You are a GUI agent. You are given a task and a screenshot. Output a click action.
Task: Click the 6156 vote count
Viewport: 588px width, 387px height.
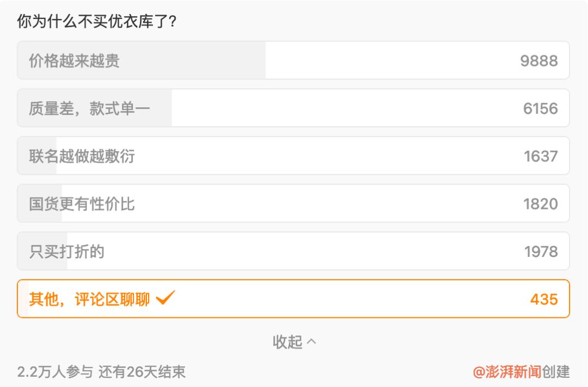(x=540, y=109)
